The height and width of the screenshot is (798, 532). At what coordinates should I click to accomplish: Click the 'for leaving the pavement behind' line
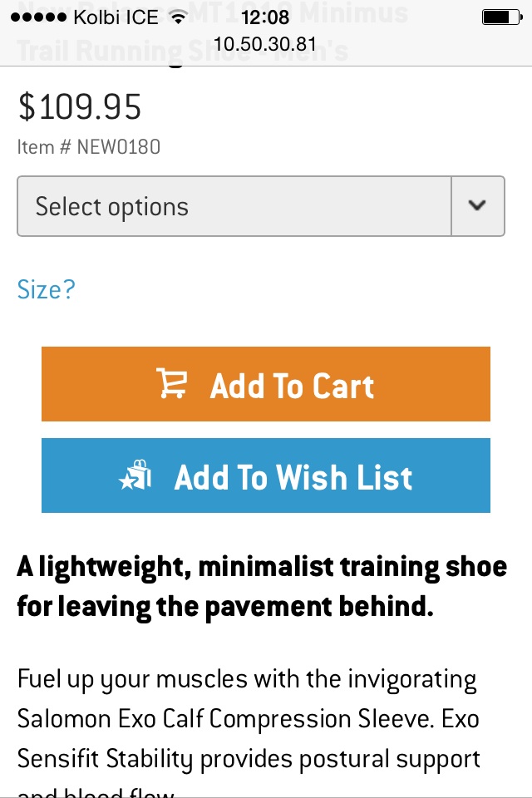point(225,607)
